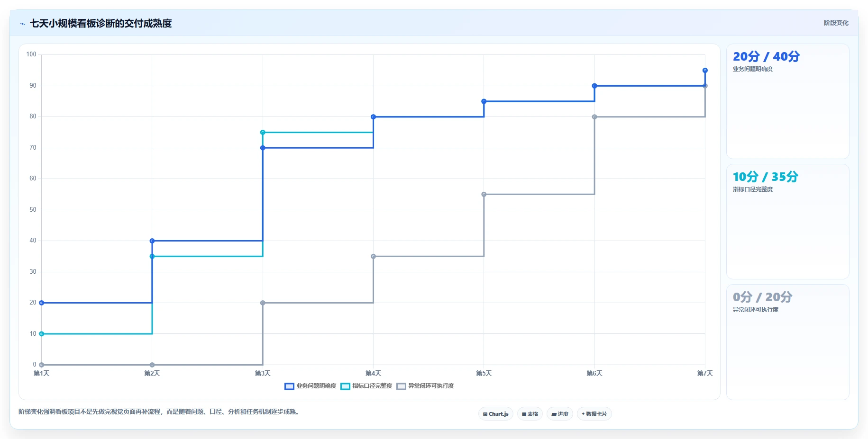Click x-axis label 第4天
Image resolution: width=868 pixels, height=439 pixels.
(x=373, y=373)
